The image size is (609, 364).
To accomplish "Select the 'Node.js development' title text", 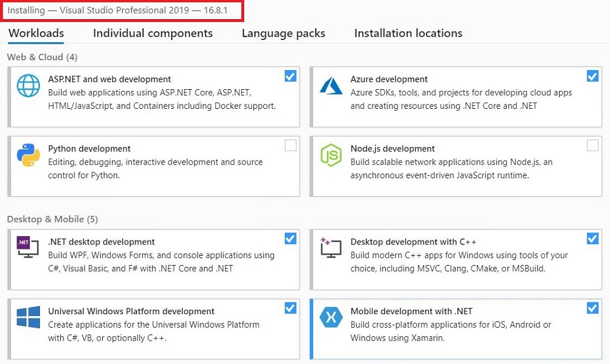I will [x=392, y=149].
